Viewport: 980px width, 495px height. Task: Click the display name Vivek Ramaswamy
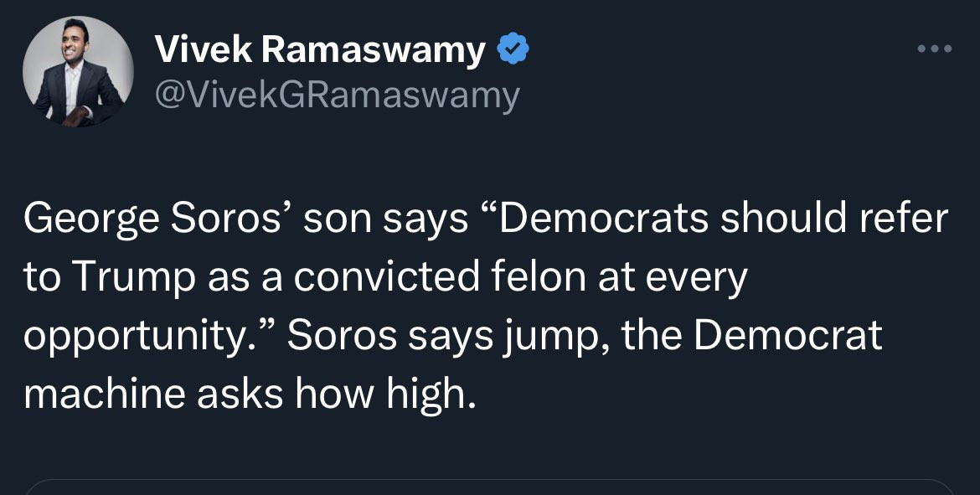320,52
